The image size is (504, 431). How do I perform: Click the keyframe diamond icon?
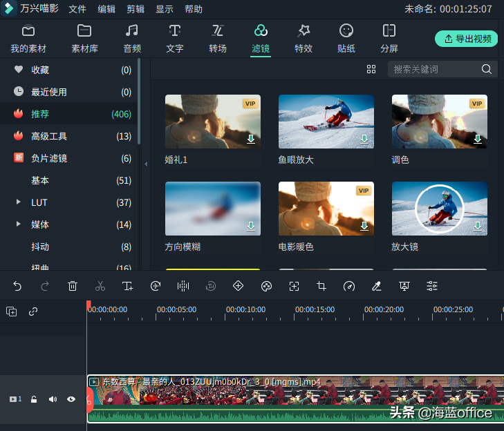tap(239, 285)
